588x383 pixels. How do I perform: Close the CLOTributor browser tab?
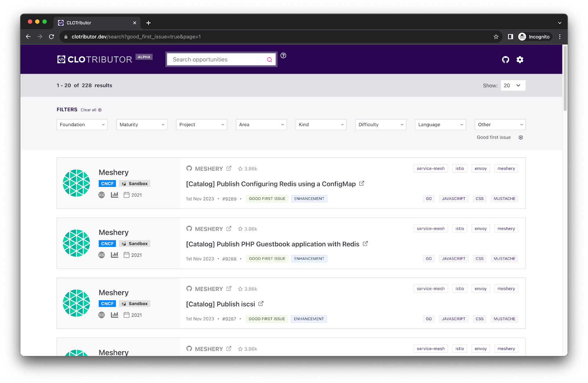click(135, 23)
